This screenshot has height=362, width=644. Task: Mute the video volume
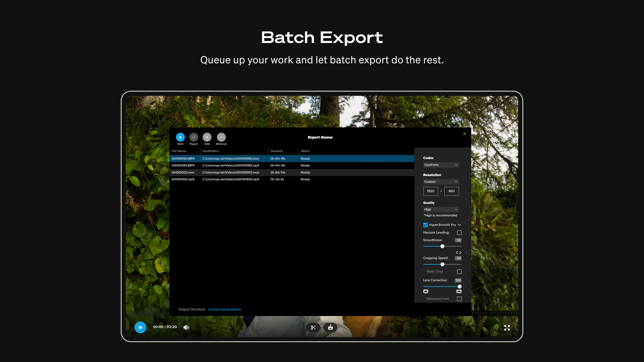tap(186, 327)
